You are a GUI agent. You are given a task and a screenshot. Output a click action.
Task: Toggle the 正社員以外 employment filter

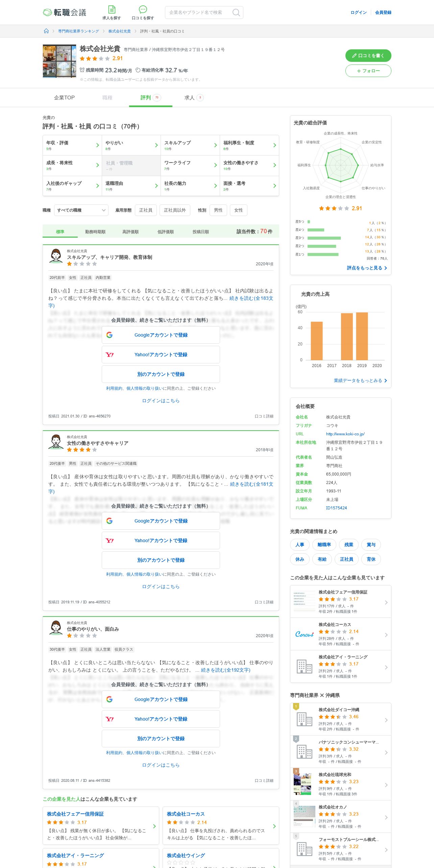(x=175, y=210)
